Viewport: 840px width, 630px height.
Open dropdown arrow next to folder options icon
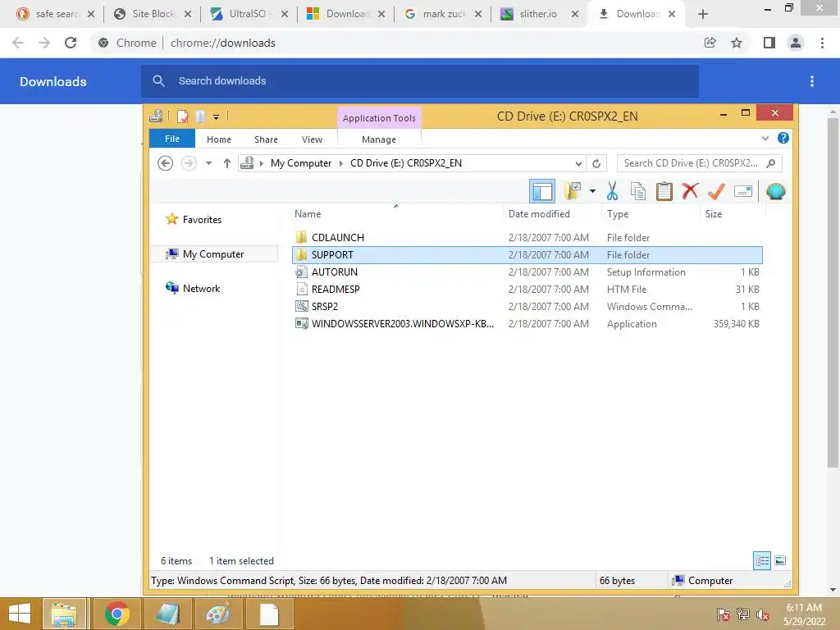coord(592,191)
